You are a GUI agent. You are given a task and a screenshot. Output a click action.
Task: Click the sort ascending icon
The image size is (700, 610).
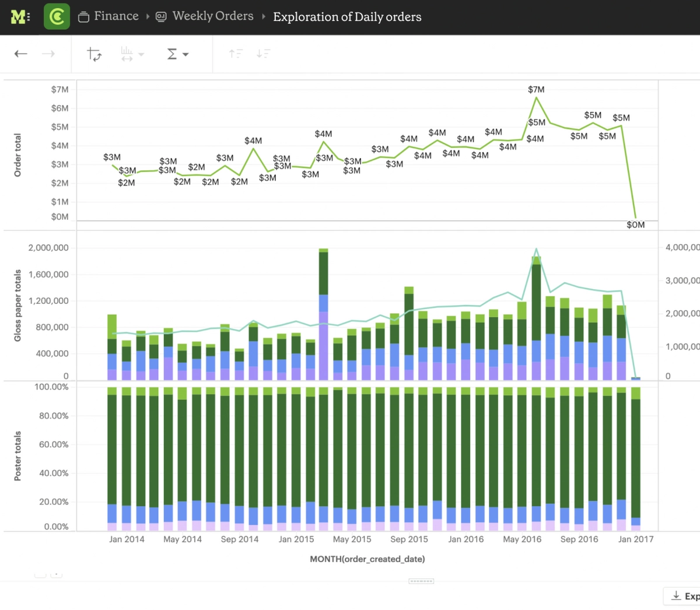pos(236,53)
